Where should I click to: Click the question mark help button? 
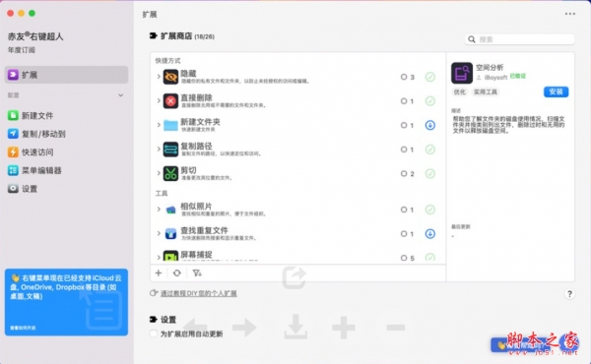click(x=569, y=294)
